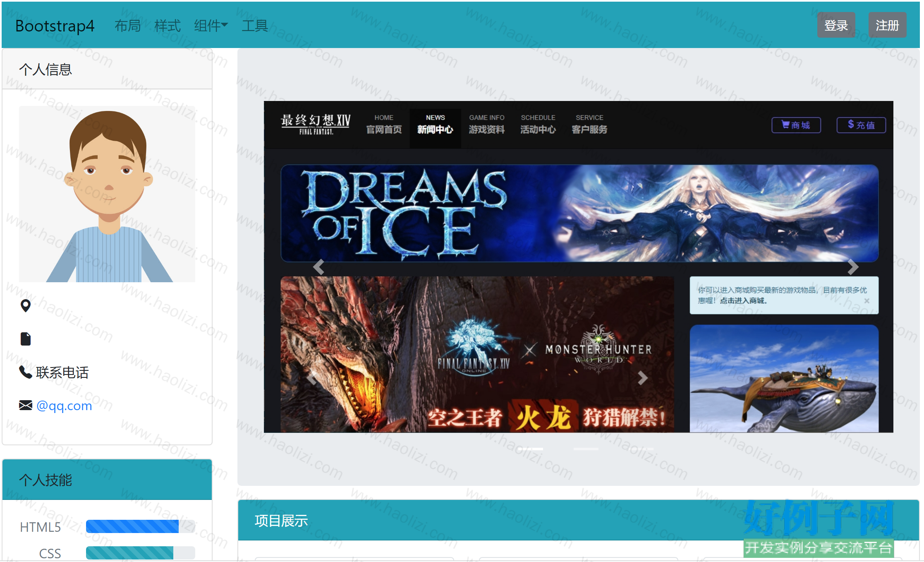Open the 布局 nav item
Image resolution: width=924 pixels, height=562 pixels.
(x=128, y=26)
